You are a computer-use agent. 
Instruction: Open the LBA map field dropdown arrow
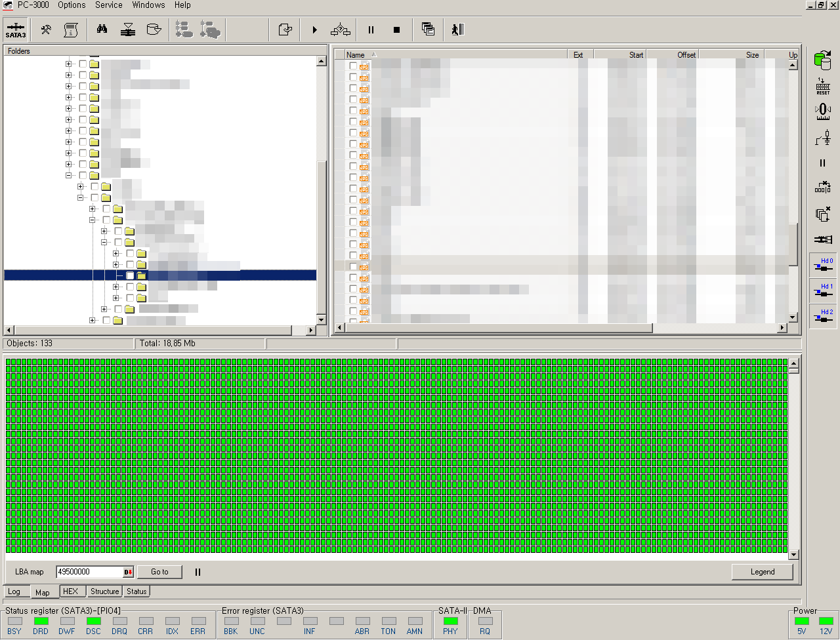tap(129, 572)
